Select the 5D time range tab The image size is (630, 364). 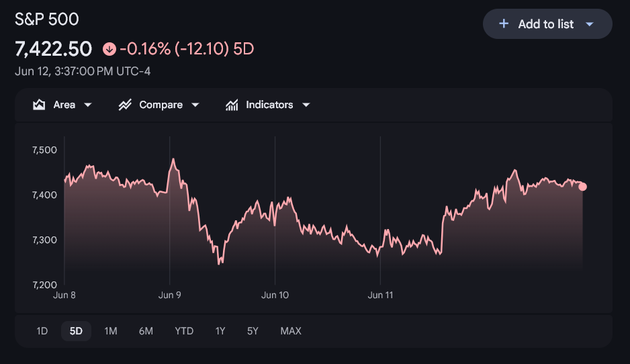(x=76, y=331)
